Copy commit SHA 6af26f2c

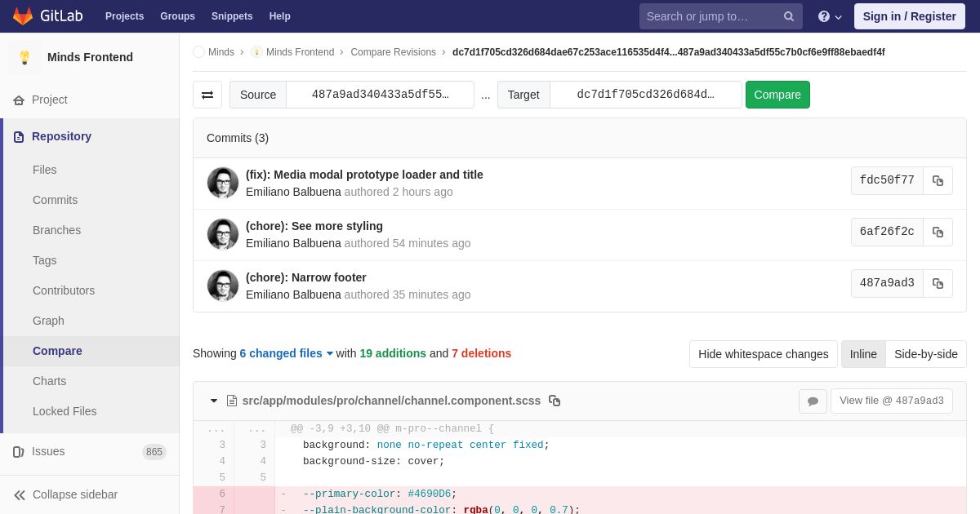(x=938, y=232)
